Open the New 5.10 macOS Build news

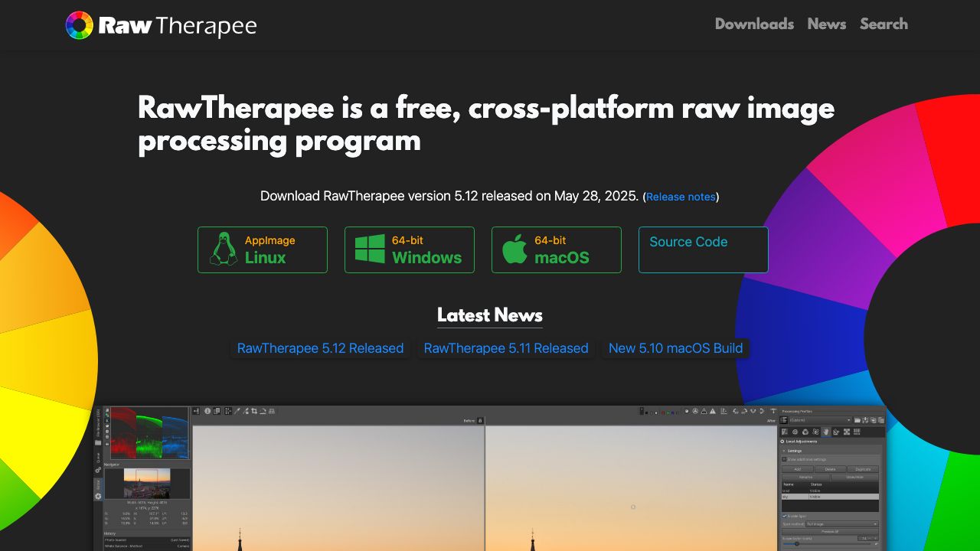[x=676, y=348]
